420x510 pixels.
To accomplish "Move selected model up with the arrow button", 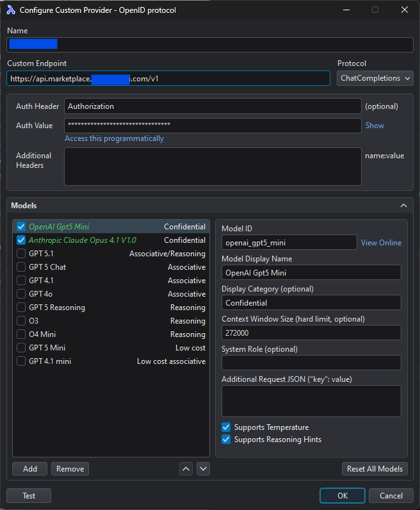I will [186, 469].
